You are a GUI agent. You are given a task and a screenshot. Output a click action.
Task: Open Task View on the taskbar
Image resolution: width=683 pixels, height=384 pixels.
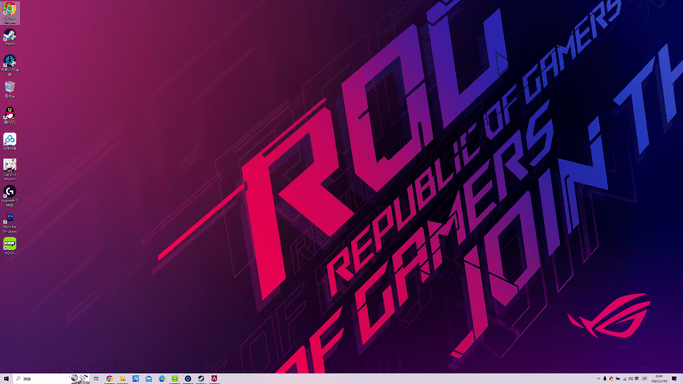96,379
